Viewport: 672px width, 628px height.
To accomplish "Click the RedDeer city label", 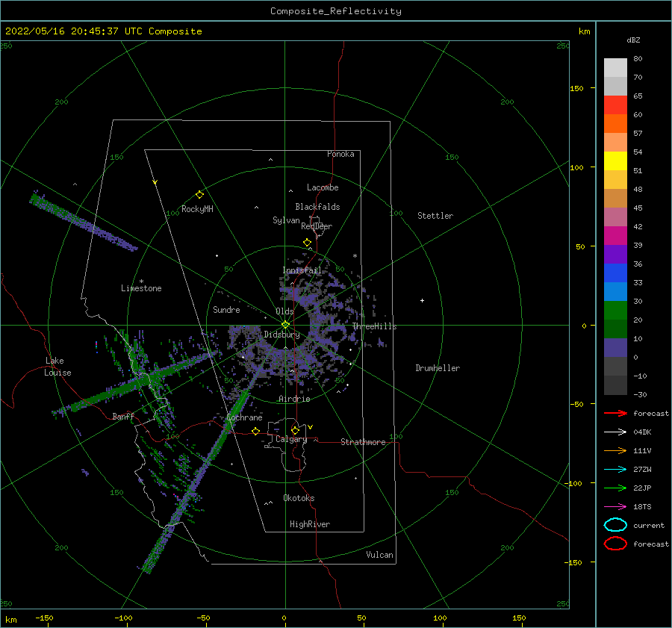I will click(x=317, y=226).
